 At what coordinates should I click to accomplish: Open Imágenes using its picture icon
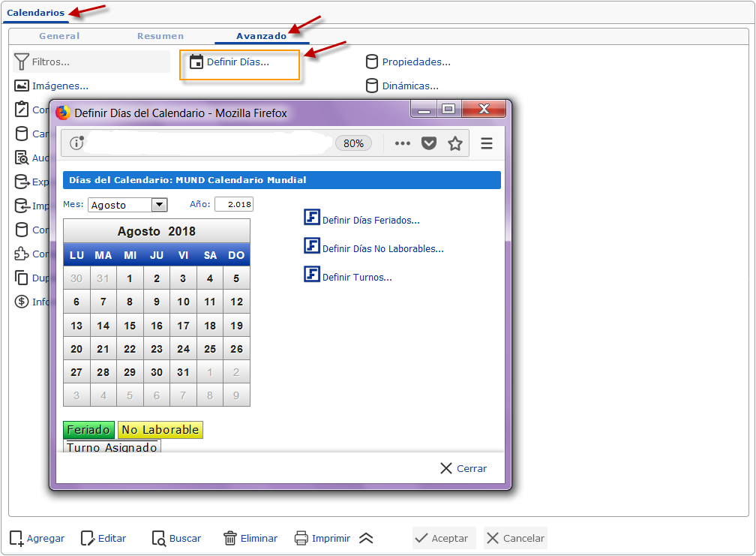pos(21,85)
